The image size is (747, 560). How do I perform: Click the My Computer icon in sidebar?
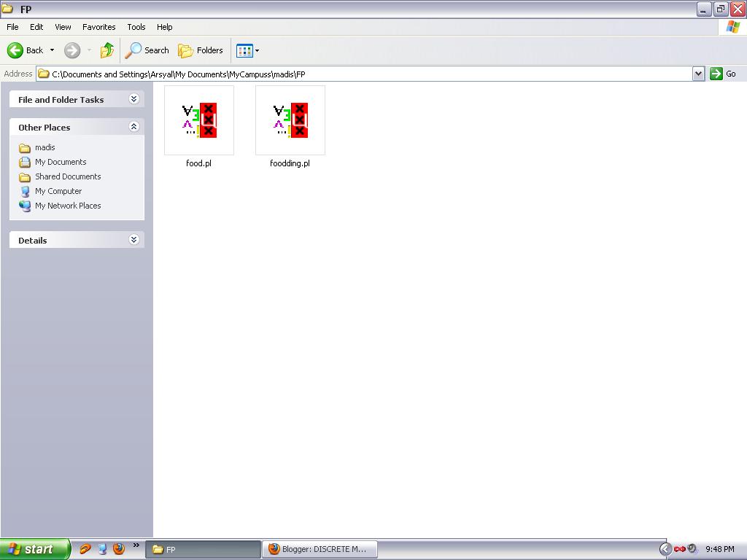25,192
